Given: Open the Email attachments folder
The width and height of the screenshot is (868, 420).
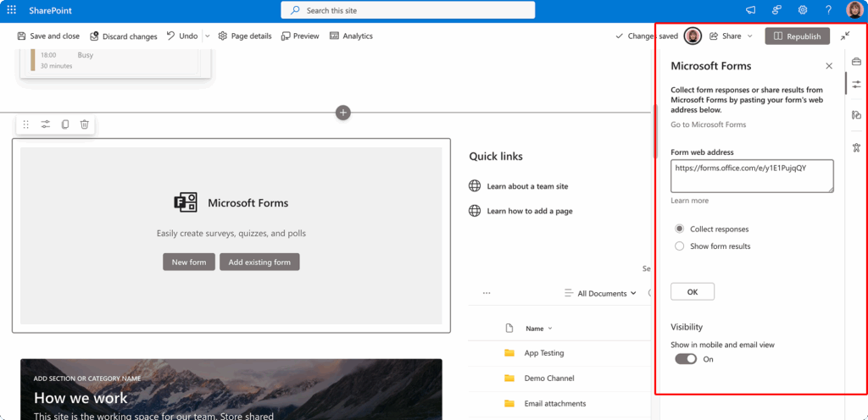Looking at the screenshot, I should click(x=555, y=403).
